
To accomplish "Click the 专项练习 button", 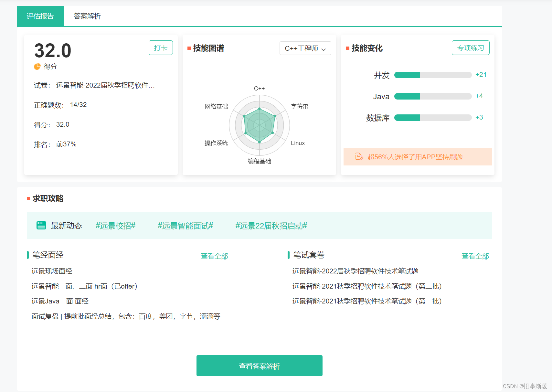I will coord(471,48).
